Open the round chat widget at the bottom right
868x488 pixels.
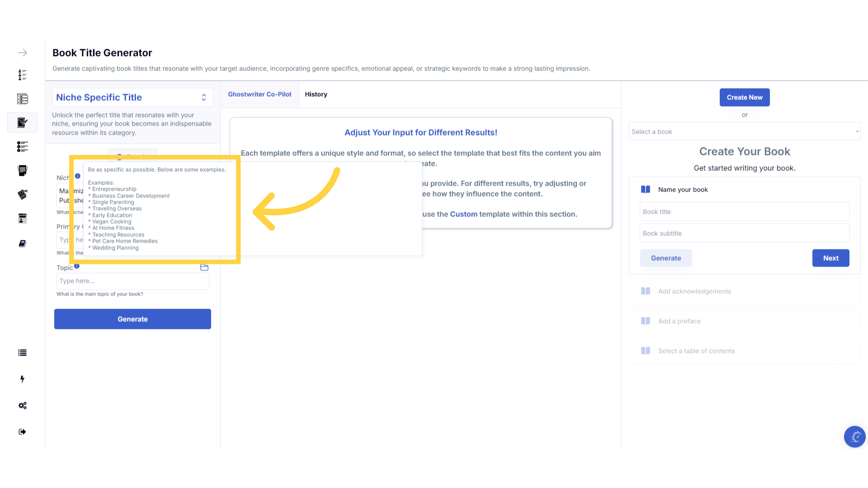854,436
